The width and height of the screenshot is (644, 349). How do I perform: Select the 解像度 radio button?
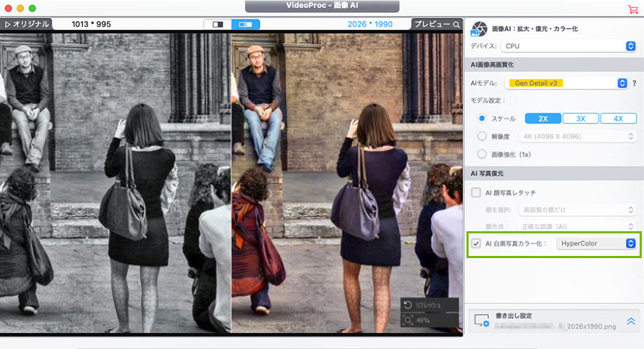pos(482,136)
